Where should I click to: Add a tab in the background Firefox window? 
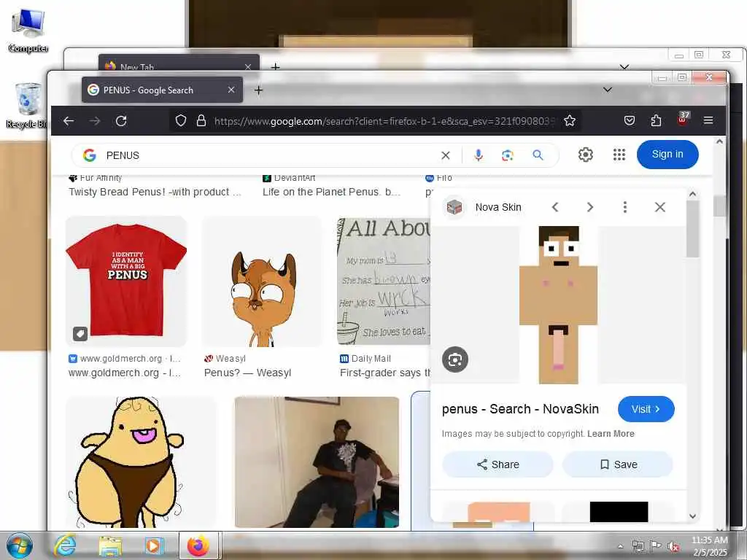tap(275, 66)
